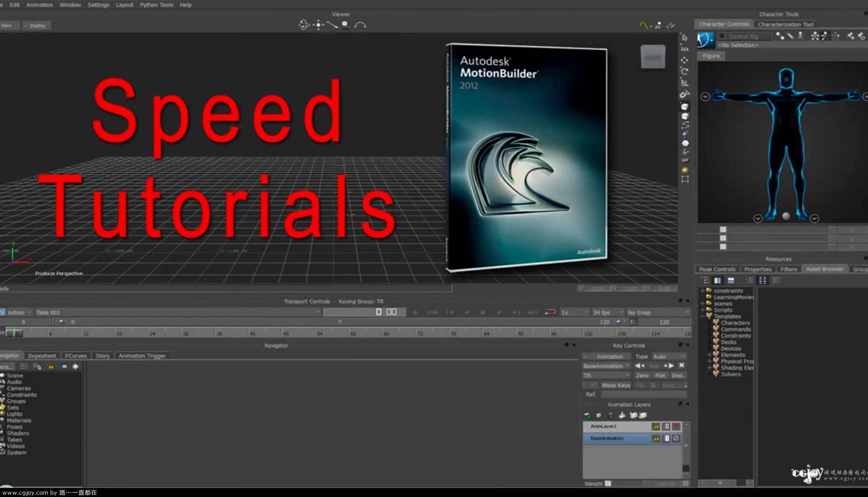The width and height of the screenshot is (868, 497).
Task: Switch to the FCurves tab
Action: (75, 356)
